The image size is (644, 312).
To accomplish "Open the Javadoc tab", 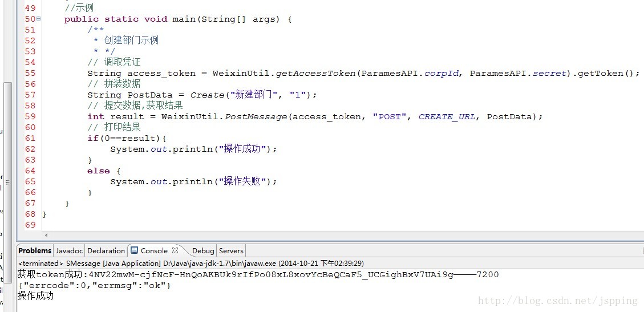I will click(x=69, y=250).
